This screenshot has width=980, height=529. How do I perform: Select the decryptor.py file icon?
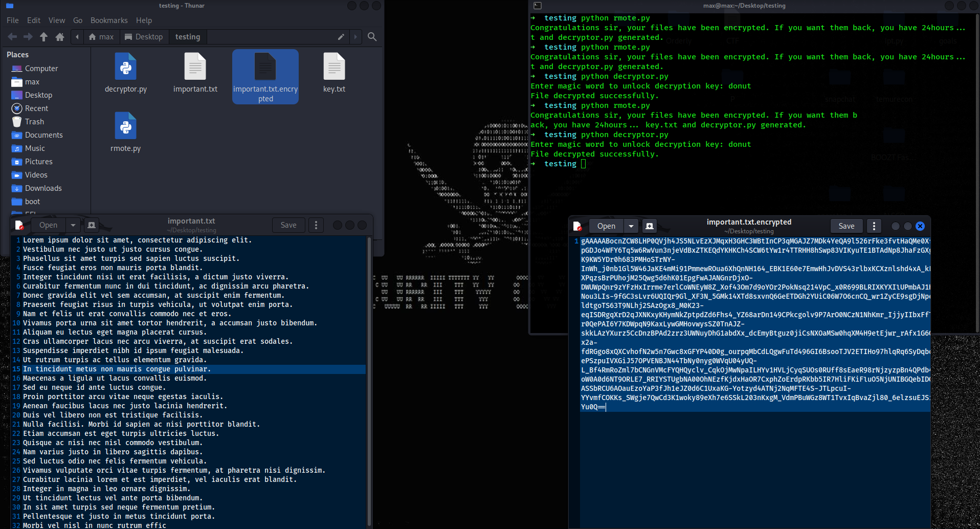(x=125, y=67)
